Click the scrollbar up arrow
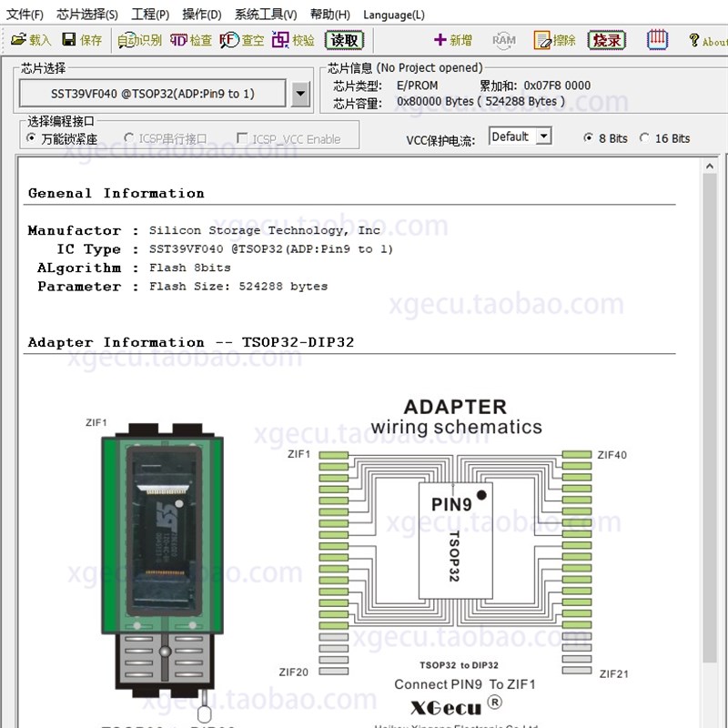The height and width of the screenshot is (728, 728). point(710,166)
